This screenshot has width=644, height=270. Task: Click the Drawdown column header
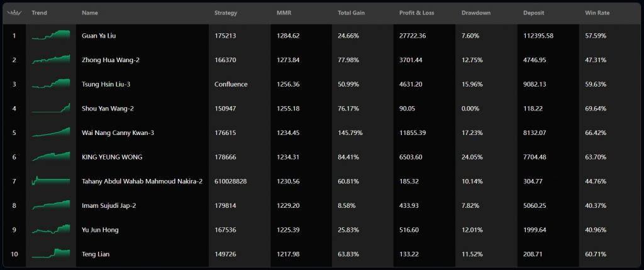tap(476, 13)
